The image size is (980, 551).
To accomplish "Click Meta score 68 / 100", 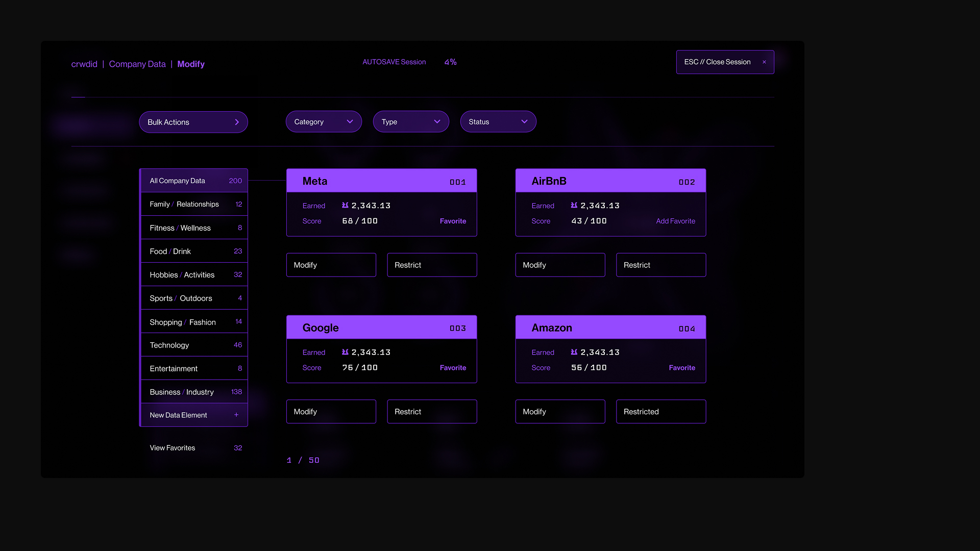I will (x=360, y=221).
